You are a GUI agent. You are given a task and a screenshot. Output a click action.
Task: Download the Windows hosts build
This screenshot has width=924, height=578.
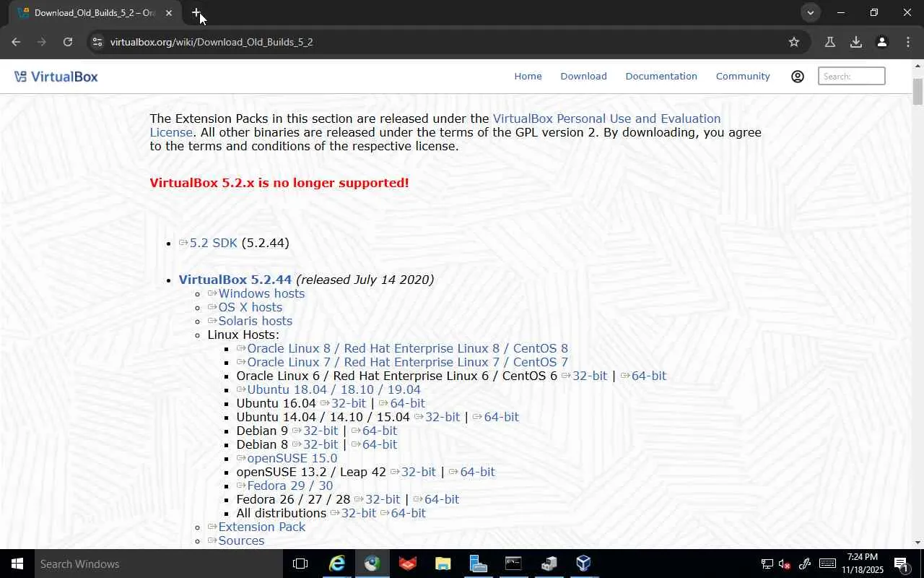click(256, 293)
